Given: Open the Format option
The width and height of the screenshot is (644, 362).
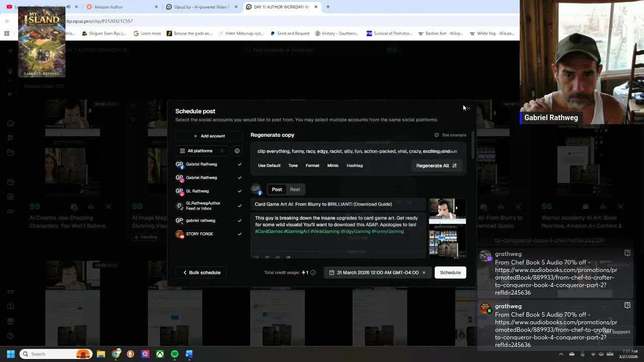Looking at the screenshot, I should tap(312, 165).
